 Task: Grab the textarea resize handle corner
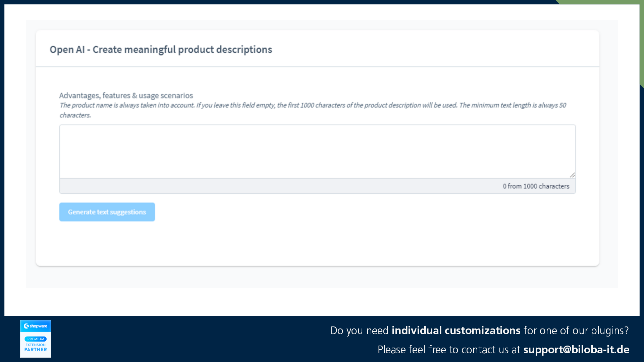click(x=572, y=175)
